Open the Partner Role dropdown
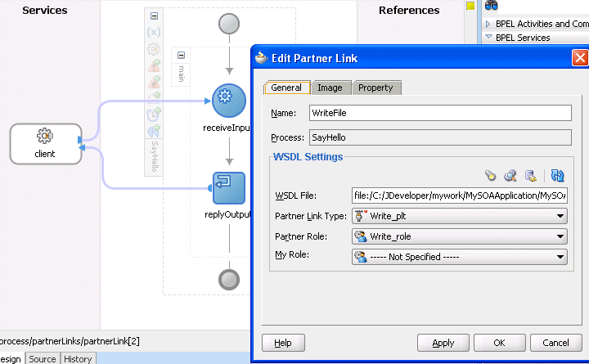The image size is (589, 364). click(x=560, y=236)
